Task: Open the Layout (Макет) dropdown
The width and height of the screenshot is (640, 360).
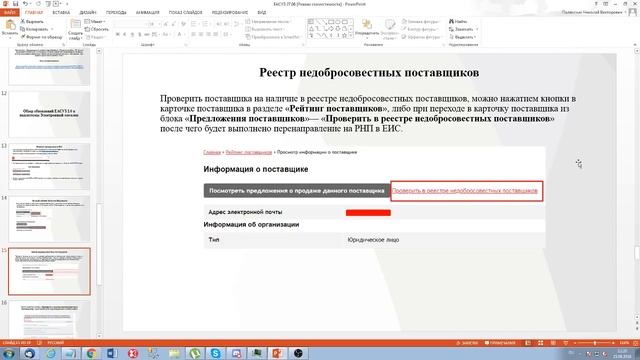Action: click(x=96, y=21)
